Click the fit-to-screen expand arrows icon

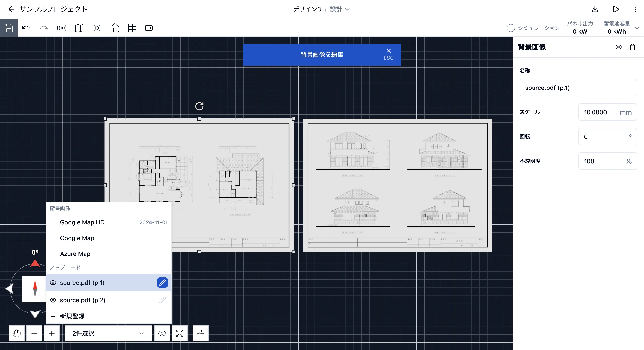(179, 333)
